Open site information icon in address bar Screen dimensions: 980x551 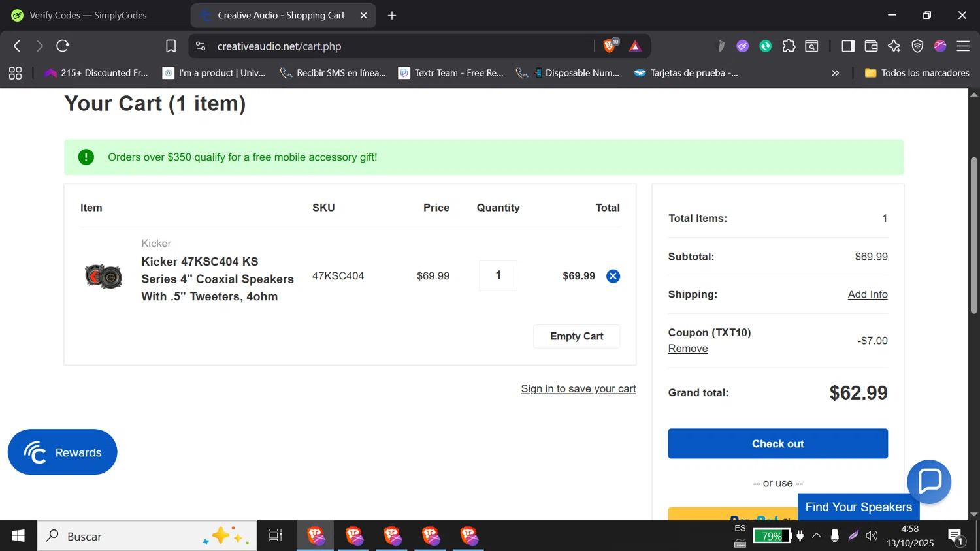point(201,46)
